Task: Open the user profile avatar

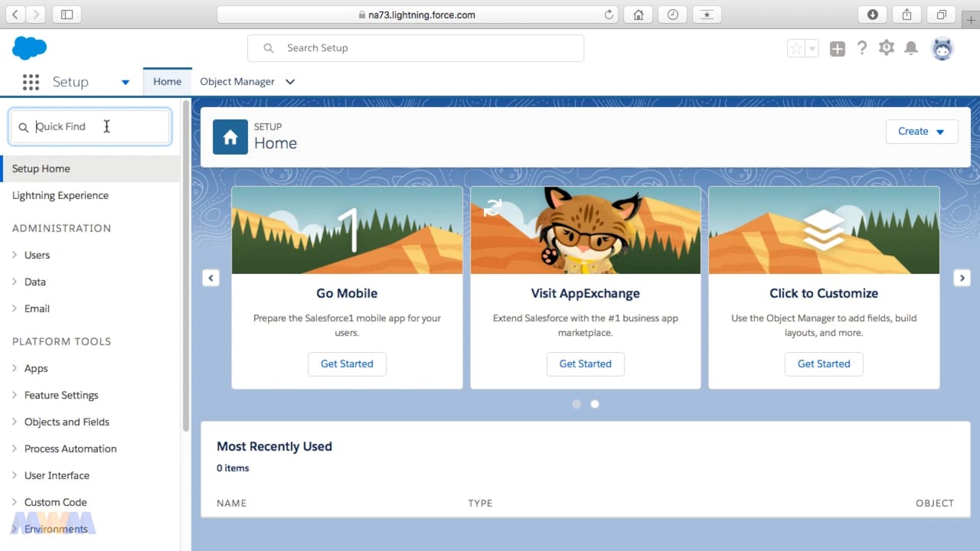Action: click(x=942, y=49)
